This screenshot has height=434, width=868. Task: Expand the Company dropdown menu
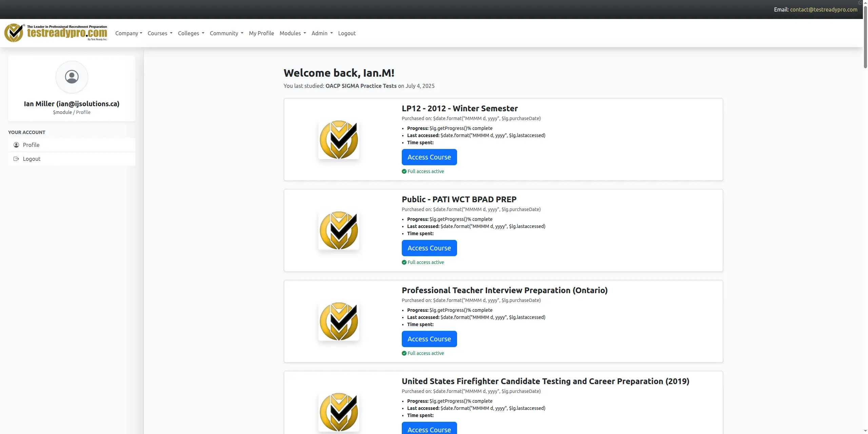129,33
